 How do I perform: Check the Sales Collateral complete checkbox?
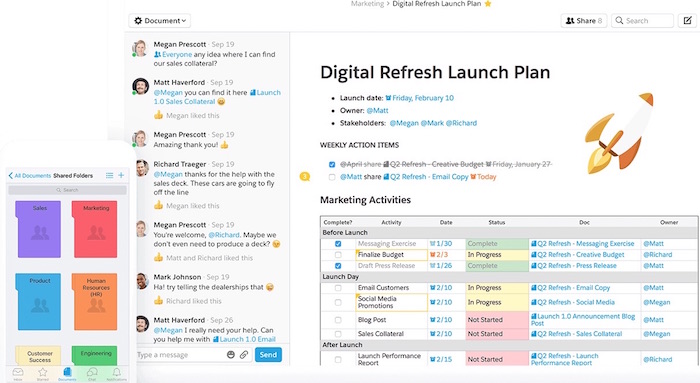click(338, 334)
